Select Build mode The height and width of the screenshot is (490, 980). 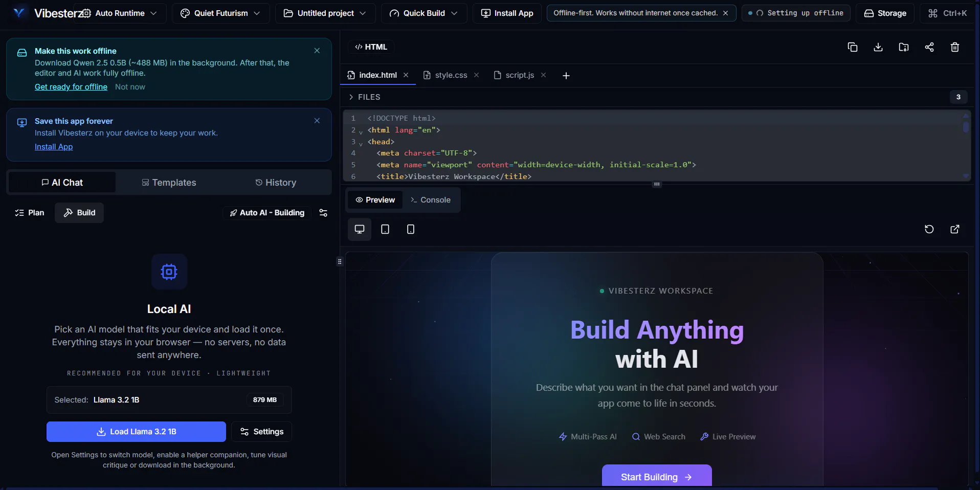(79, 213)
